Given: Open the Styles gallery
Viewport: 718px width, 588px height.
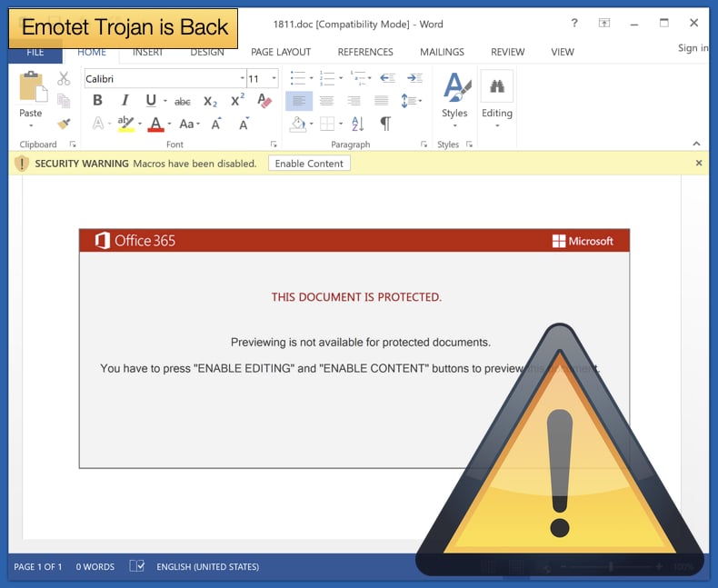Looking at the screenshot, I should coord(454,100).
